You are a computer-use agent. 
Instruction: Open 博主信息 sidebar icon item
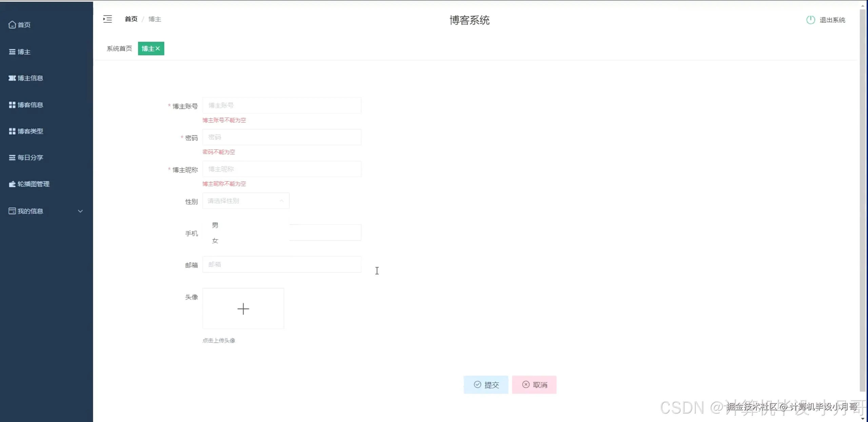tap(12, 78)
